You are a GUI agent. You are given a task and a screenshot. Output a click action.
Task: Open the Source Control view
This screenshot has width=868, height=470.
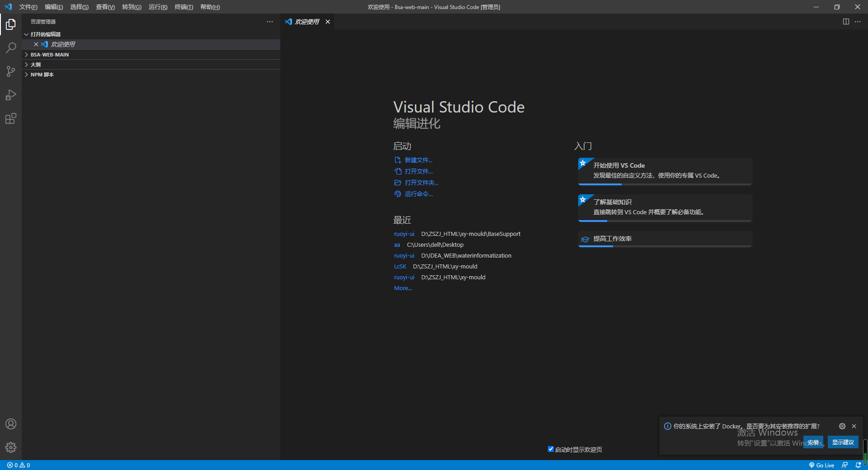11,71
